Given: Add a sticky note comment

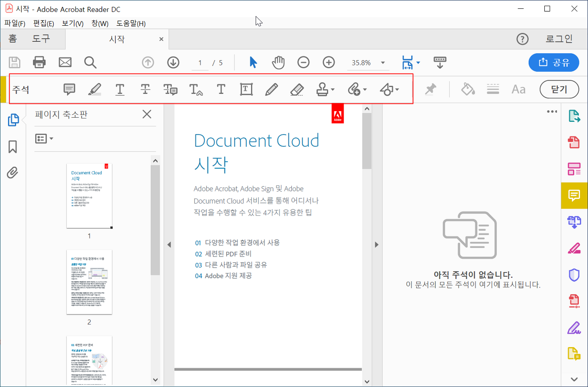Looking at the screenshot, I should [x=69, y=89].
